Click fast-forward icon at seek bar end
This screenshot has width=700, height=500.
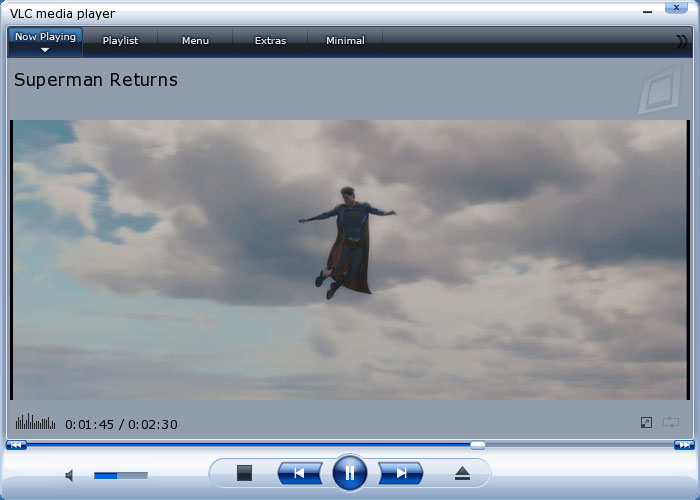(x=684, y=445)
